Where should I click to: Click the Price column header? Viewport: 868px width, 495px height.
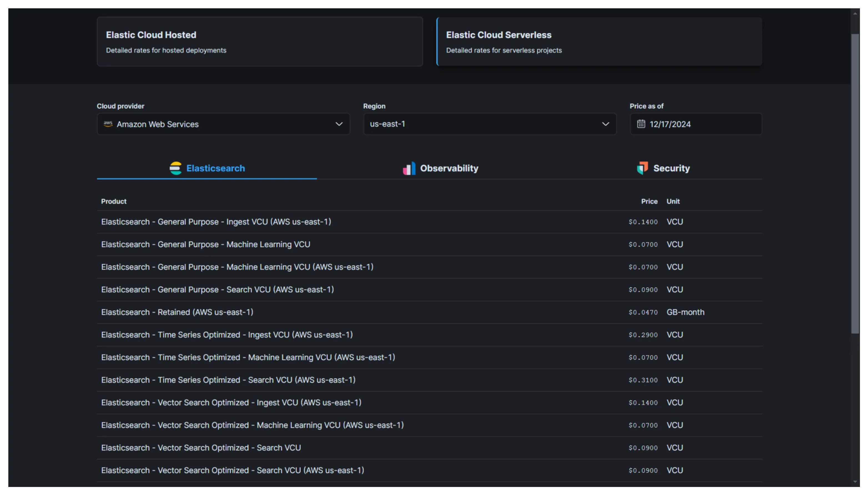click(649, 201)
